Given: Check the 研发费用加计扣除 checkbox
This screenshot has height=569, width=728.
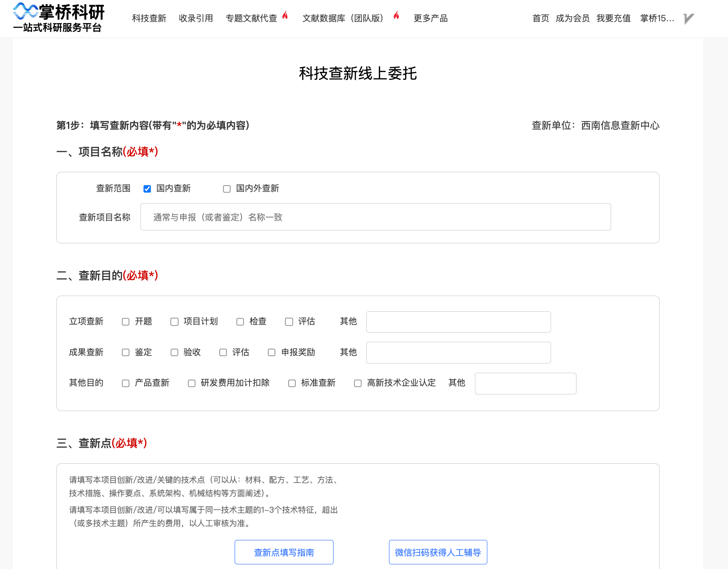Looking at the screenshot, I should 192,383.
